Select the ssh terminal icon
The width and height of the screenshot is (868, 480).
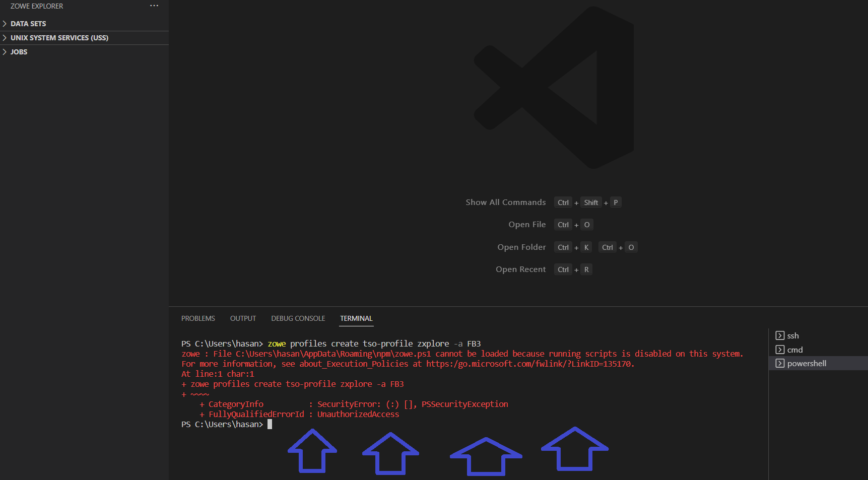pos(780,335)
